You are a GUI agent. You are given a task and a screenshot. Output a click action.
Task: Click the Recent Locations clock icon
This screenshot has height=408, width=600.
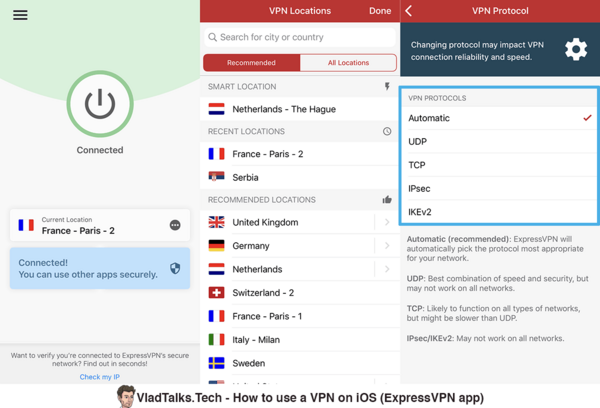387,131
